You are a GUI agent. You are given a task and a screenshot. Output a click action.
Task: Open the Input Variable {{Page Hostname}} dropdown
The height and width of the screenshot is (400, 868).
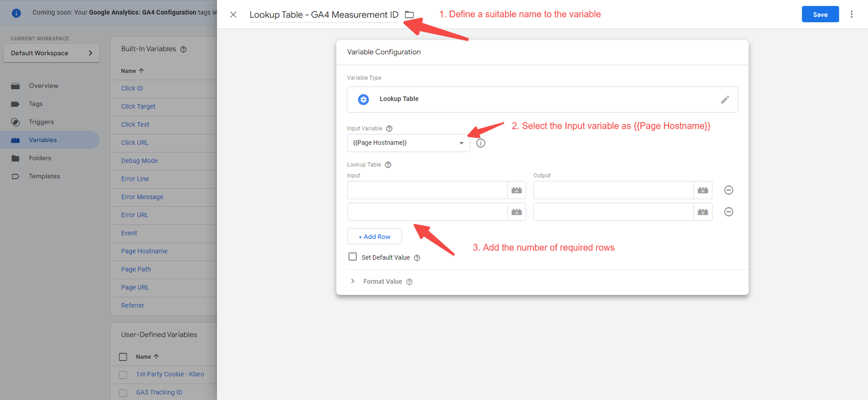click(x=409, y=143)
